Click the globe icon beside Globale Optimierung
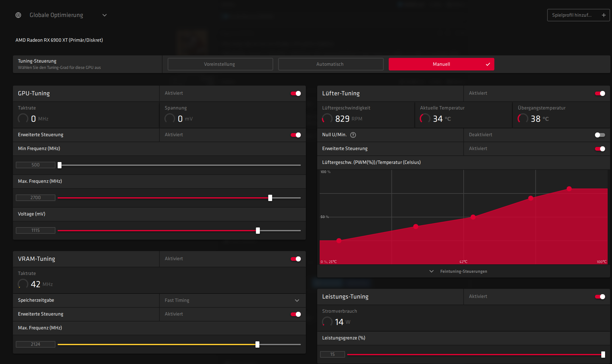612x364 pixels. (18, 15)
